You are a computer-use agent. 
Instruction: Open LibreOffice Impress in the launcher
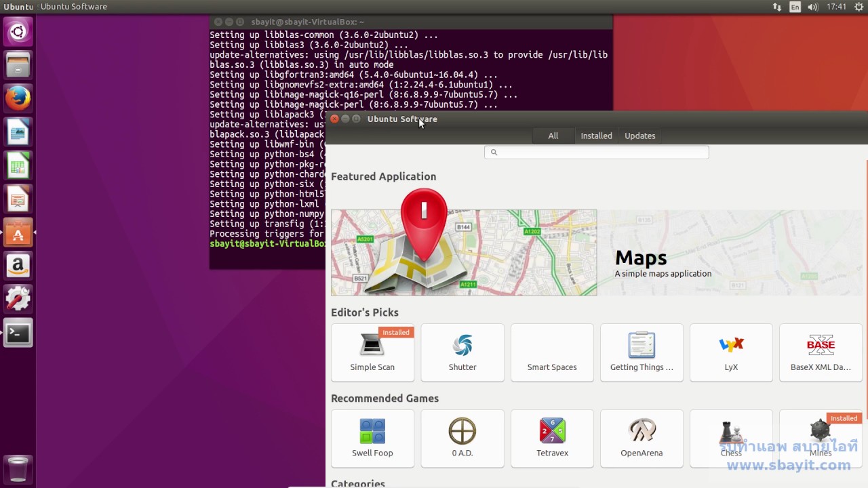point(18,199)
